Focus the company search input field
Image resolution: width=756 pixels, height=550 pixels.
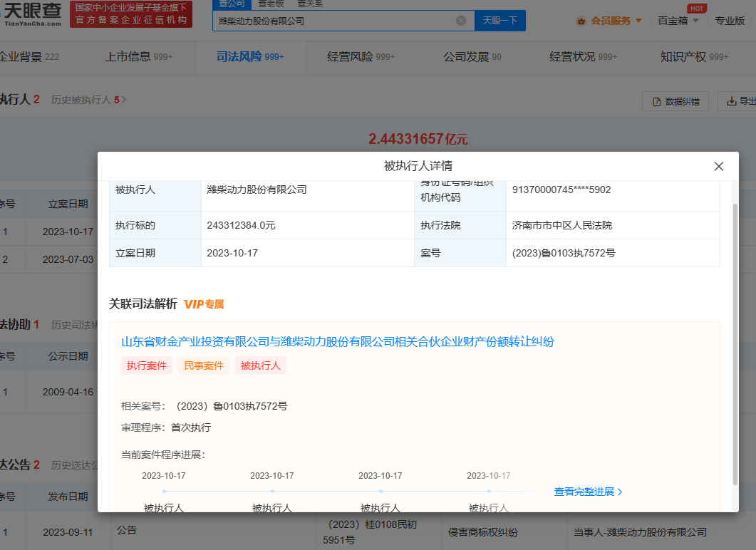pyautogui.click(x=335, y=21)
